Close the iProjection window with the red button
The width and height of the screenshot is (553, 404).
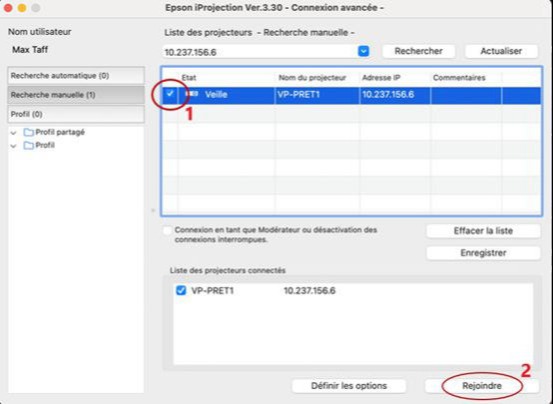pyautogui.click(x=8, y=8)
